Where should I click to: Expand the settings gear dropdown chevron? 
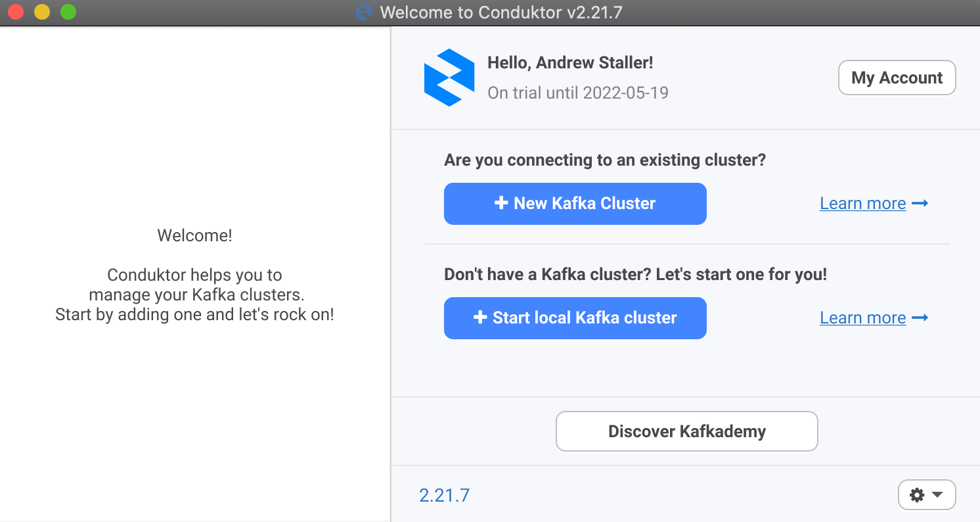coord(937,494)
